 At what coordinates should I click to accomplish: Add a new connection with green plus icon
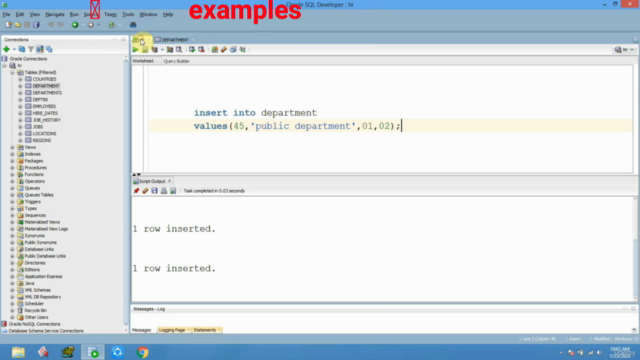[x=7, y=49]
